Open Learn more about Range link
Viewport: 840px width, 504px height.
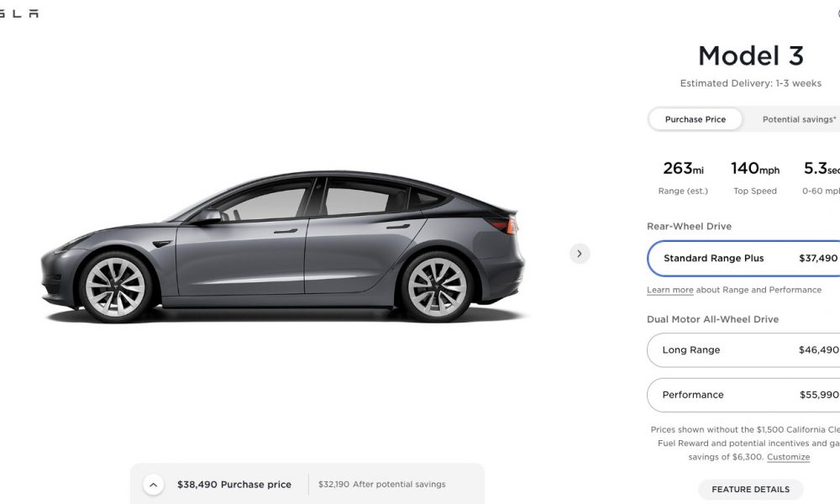click(x=669, y=290)
